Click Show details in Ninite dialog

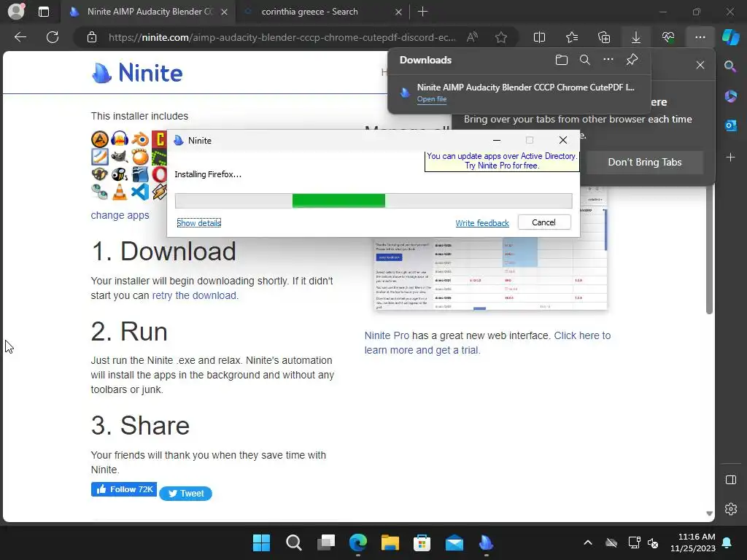[x=198, y=223]
